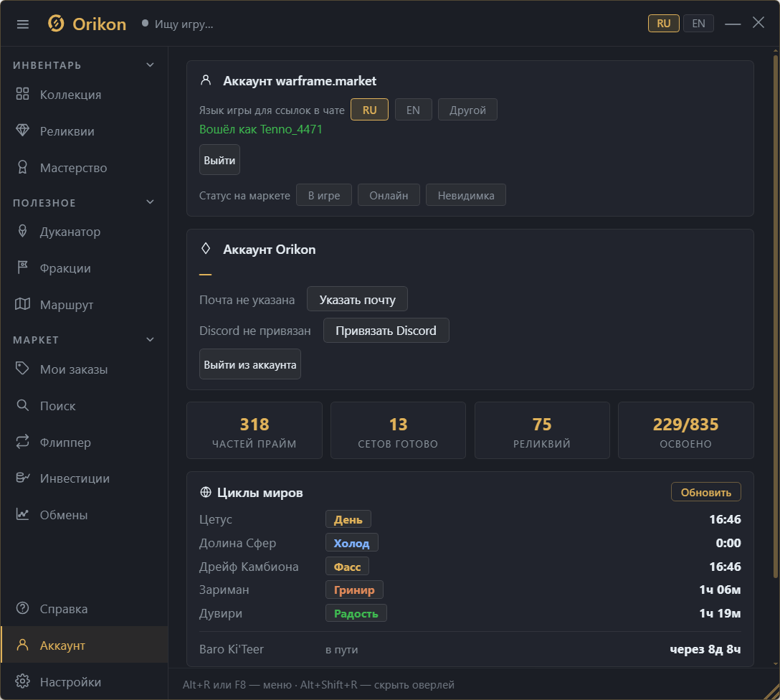The width and height of the screenshot is (780, 700).
Task: Collapse the ИНВЕНТАРЬ section chevron
Action: click(151, 65)
